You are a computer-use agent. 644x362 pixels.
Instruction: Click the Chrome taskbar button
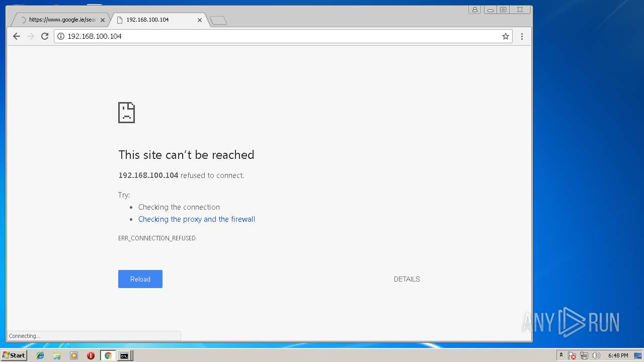coord(108,355)
